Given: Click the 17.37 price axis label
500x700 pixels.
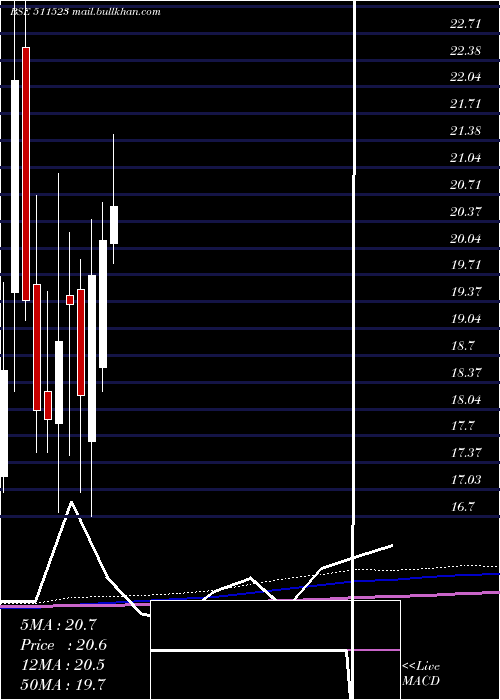Looking at the screenshot, I should pyautogui.click(x=466, y=453).
